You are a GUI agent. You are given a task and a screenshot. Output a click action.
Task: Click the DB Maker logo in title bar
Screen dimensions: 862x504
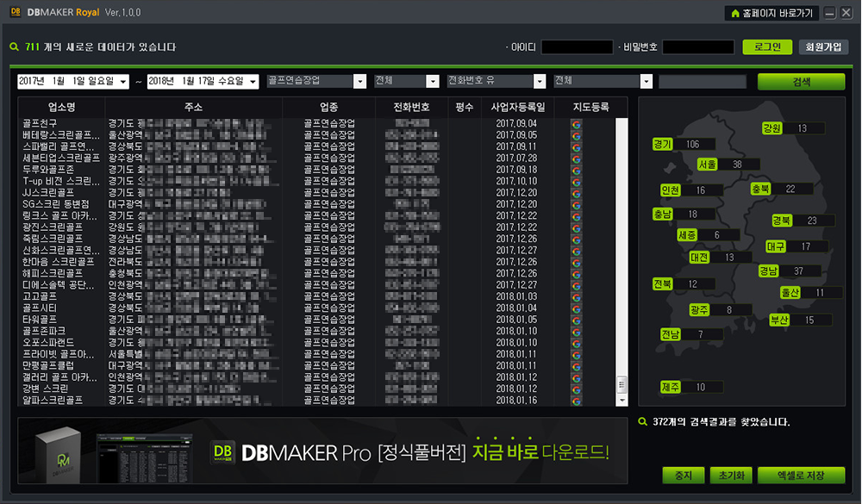[16, 11]
